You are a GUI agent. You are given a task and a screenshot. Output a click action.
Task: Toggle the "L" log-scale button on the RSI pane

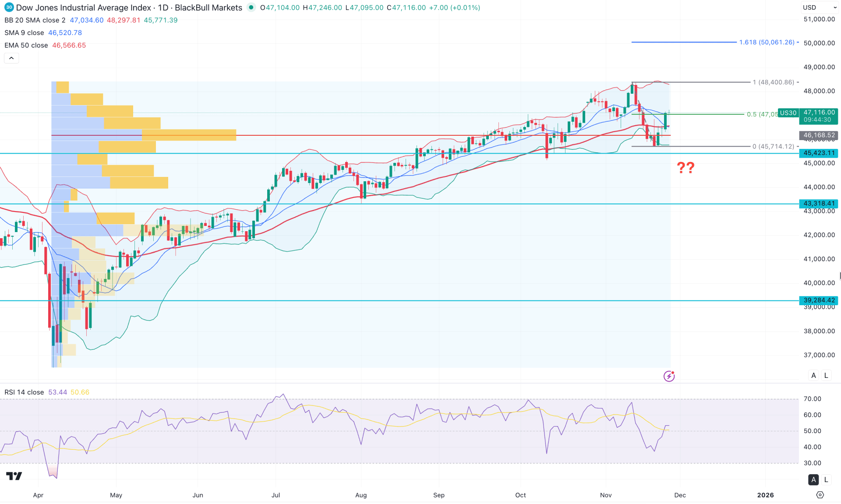[826, 479]
